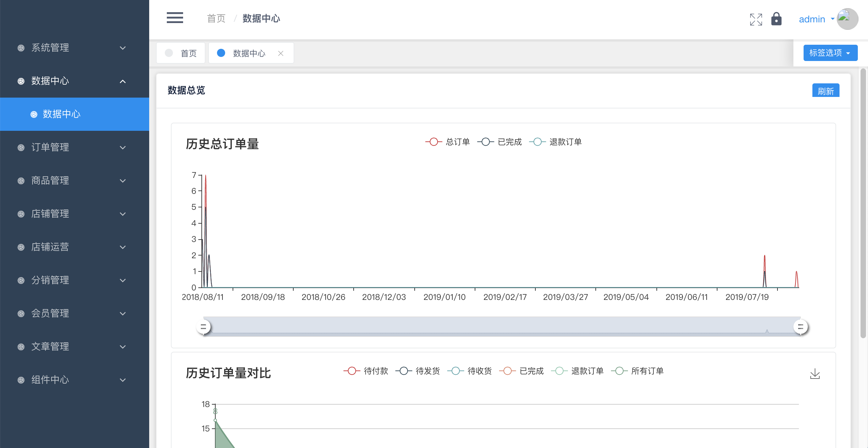Screen dimensions: 868x448
Task: Toggle fullscreen mode icon
Action: point(756,19)
